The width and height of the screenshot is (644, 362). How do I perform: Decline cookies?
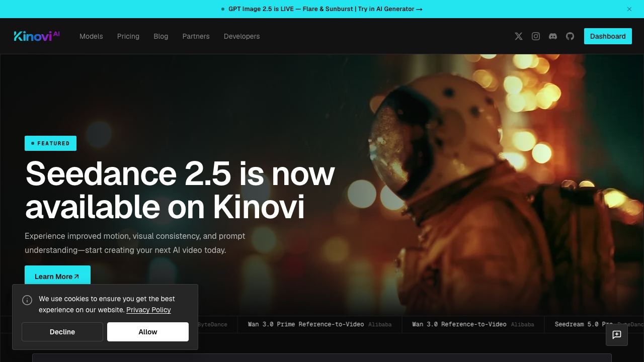pyautogui.click(x=62, y=332)
